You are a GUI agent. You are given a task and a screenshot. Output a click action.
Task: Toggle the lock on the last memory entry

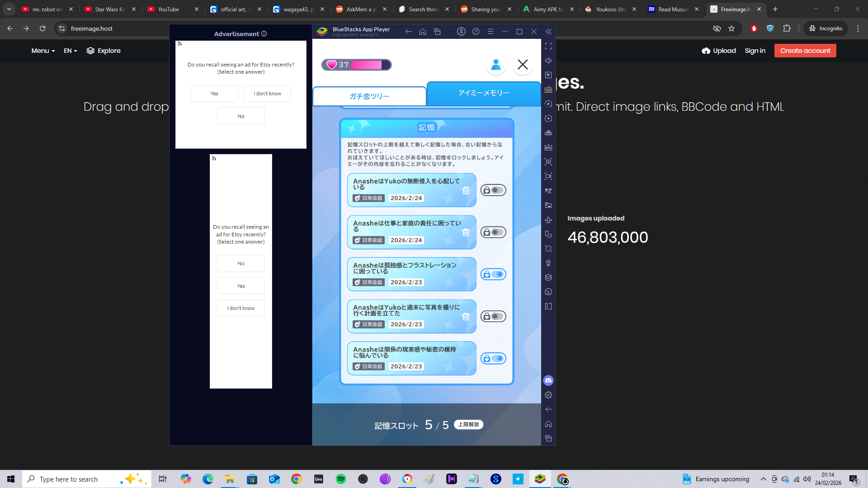pyautogui.click(x=493, y=358)
